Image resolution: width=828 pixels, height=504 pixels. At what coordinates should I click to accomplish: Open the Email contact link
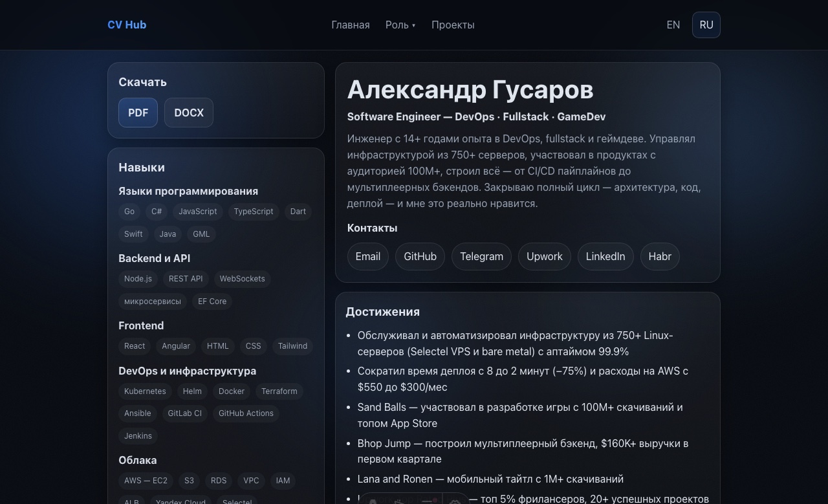coord(368,256)
